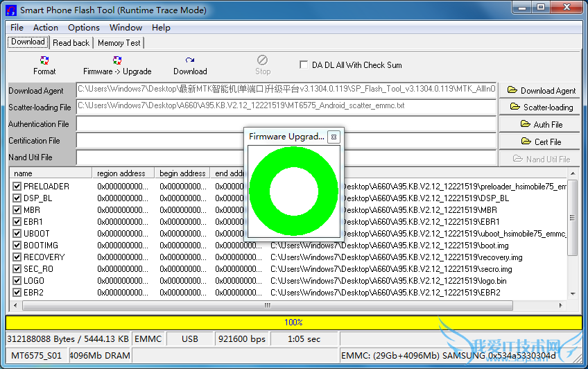Toggle the RECOVERY partition checkbox
The width and height of the screenshot is (588, 369).
pyautogui.click(x=17, y=257)
